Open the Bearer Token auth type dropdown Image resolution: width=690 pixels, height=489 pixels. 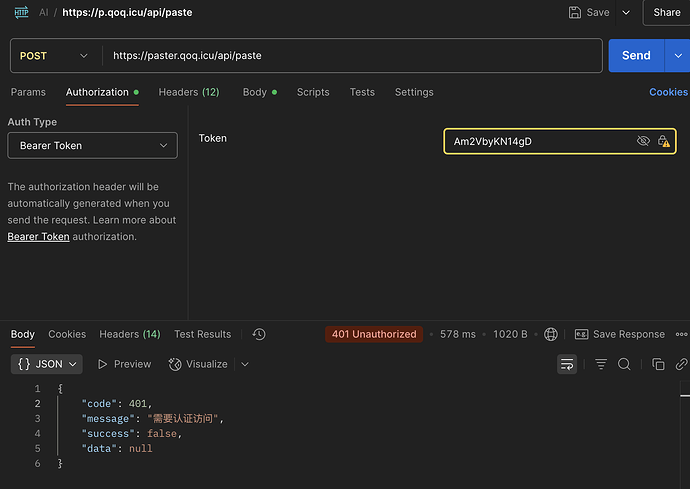(92, 145)
